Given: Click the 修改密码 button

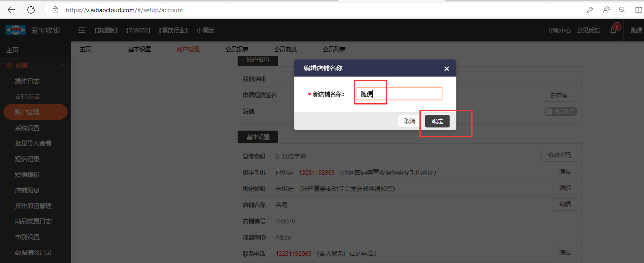Looking at the screenshot, I should (559, 155).
